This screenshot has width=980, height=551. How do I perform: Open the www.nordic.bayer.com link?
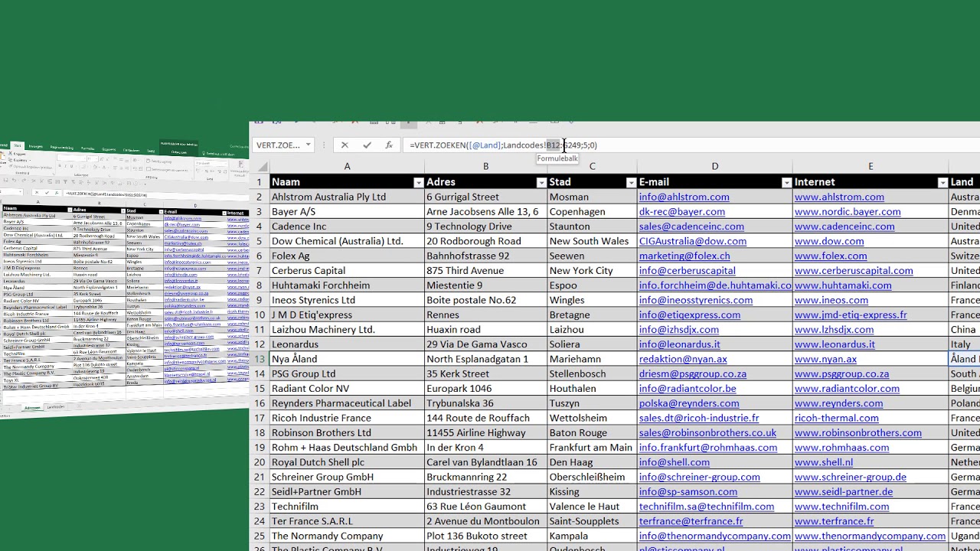(848, 211)
